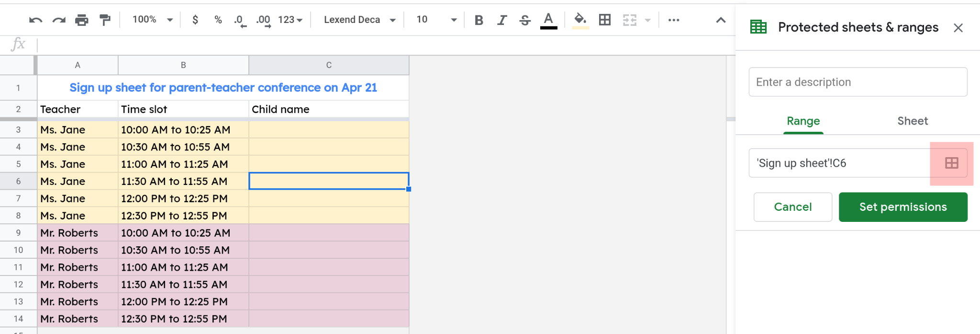Viewport: 980px width, 334px height.
Task: Select Mr. Roberts 12:30 PM to 12:55 PM cell
Action: tap(183, 319)
